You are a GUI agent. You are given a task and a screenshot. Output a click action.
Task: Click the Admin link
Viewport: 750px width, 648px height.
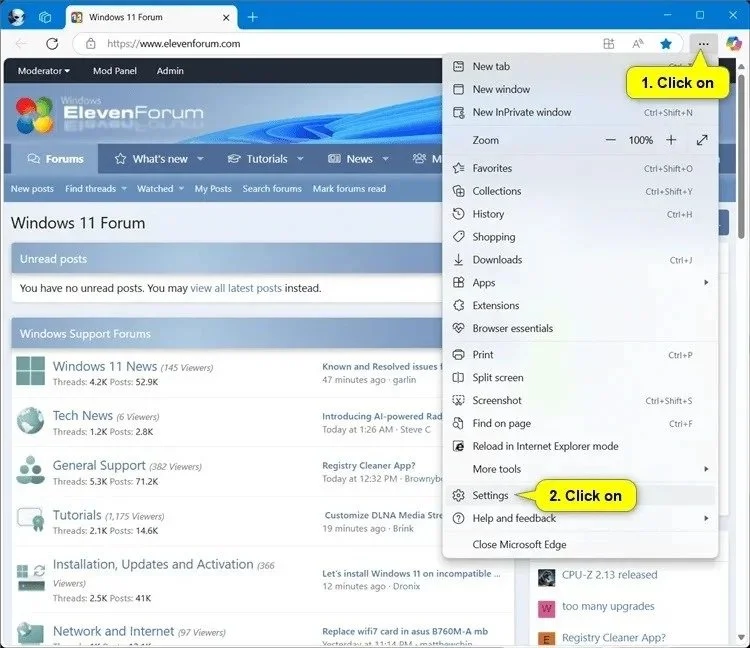point(170,71)
